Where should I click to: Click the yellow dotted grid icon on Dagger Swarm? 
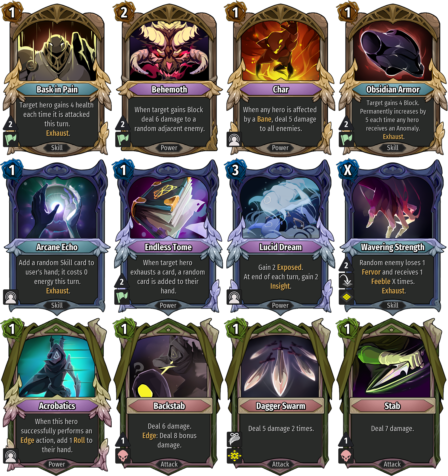coord(234,456)
